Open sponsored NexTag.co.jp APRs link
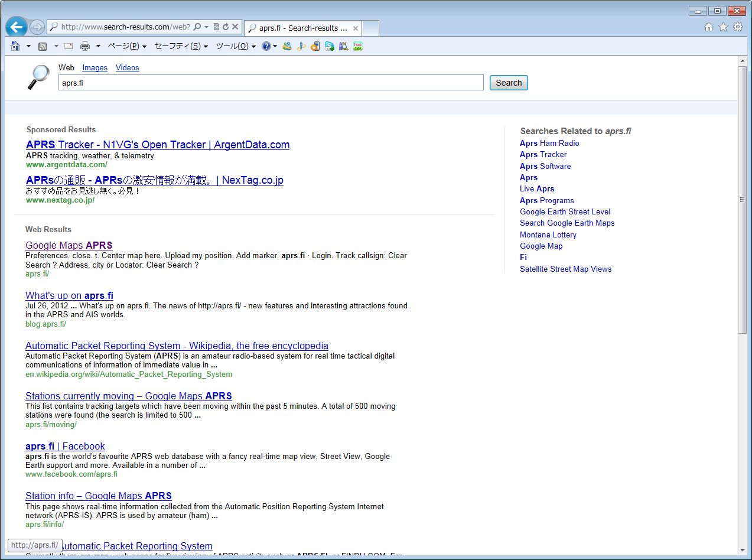The height and width of the screenshot is (560, 752). click(155, 180)
